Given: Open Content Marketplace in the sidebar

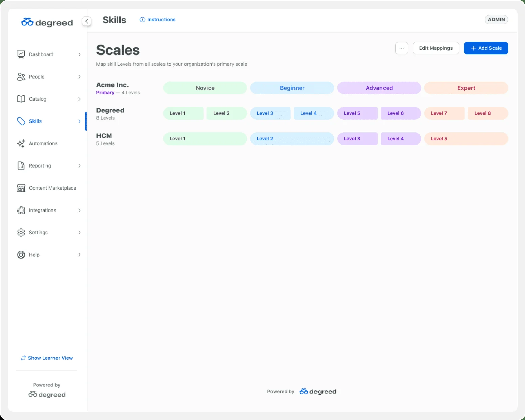Looking at the screenshot, I should coord(52,188).
